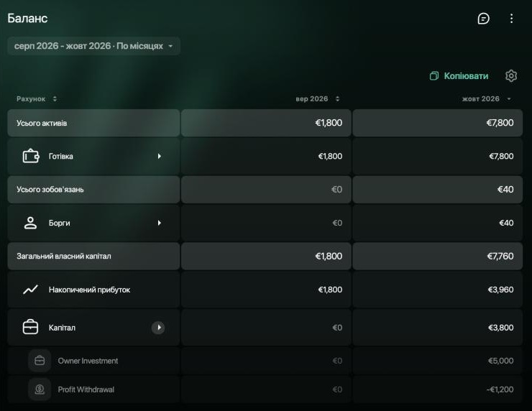Click the €5,000 Owner Investment value
Image resolution: width=532 pixels, height=411 pixels.
500,361
